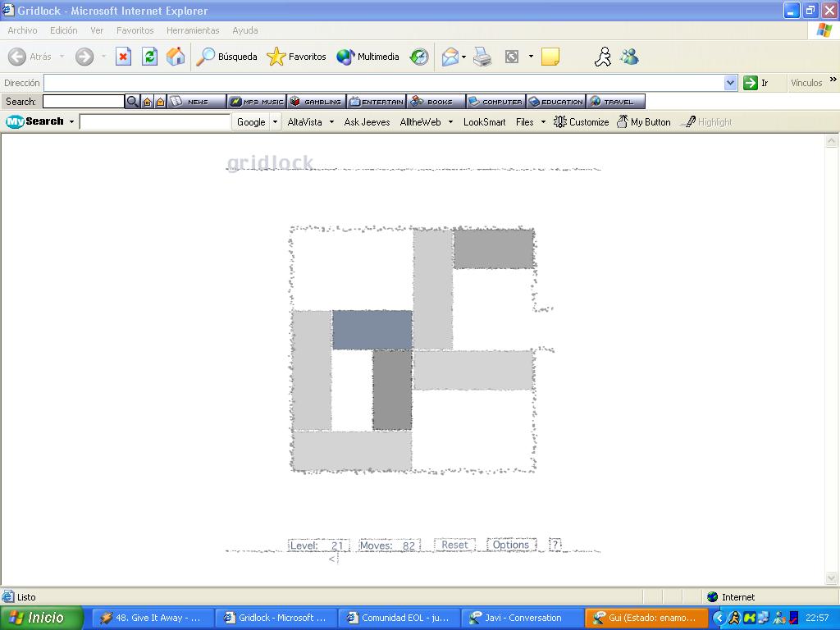Open the History clock icon

click(x=419, y=57)
